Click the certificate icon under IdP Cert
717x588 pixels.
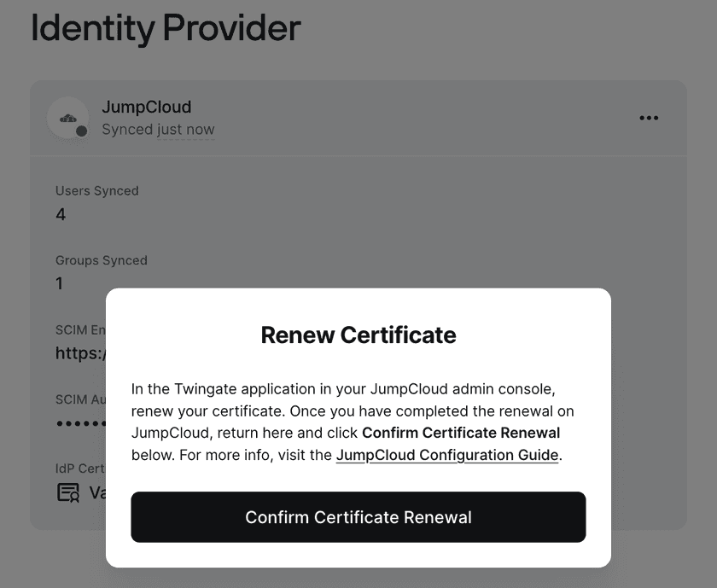(67, 492)
